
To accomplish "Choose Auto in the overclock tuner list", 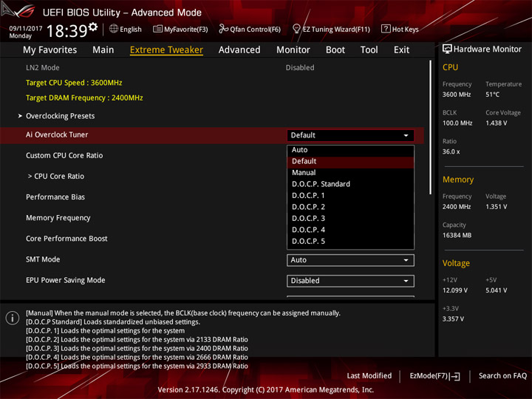I will point(350,150).
